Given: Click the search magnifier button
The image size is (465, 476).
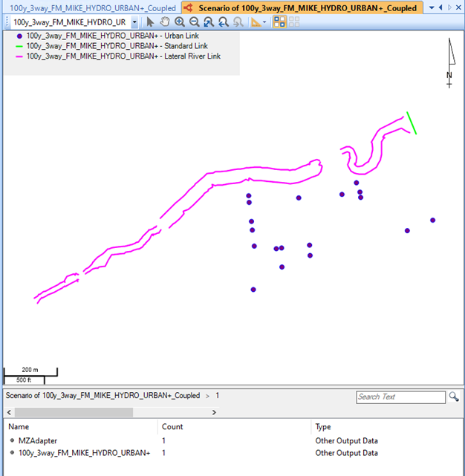Looking at the screenshot, I should [x=454, y=397].
